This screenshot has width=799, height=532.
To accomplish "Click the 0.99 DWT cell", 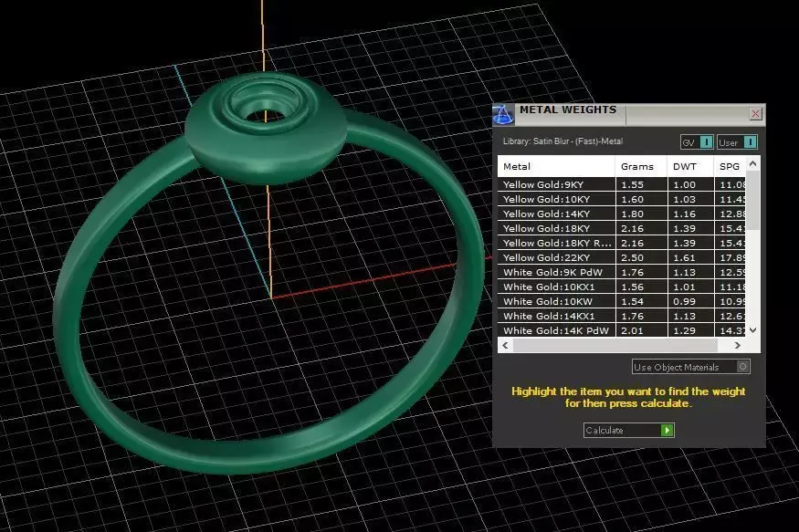I will [690, 301].
